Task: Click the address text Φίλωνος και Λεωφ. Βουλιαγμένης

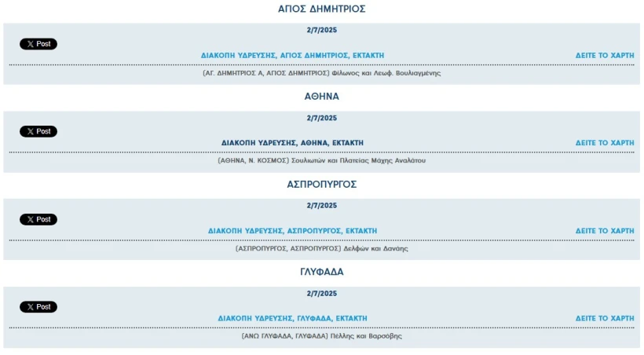Action: tap(386, 73)
